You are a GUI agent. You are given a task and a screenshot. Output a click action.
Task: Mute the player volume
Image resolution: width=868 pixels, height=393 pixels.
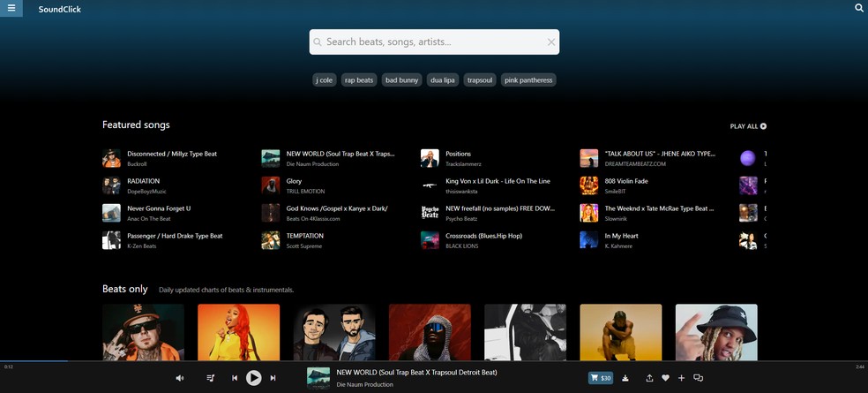point(179,378)
